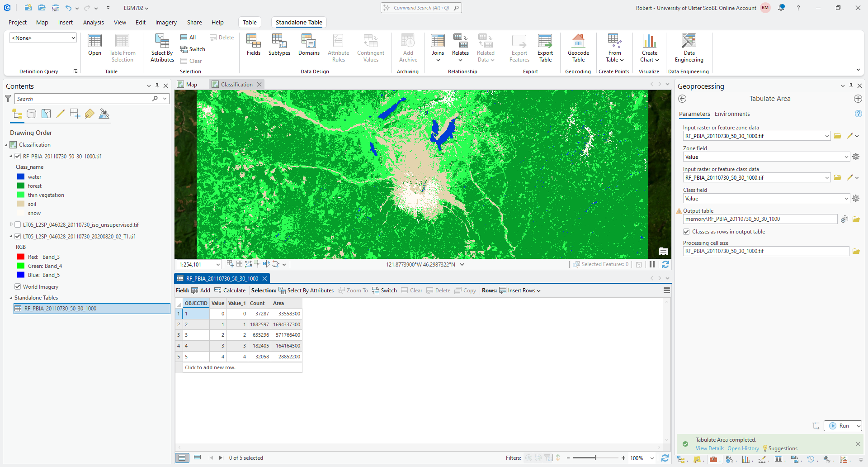Screen dimensions: 868x467
Task: Open the map scale dropdown
Action: coord(218,265)
